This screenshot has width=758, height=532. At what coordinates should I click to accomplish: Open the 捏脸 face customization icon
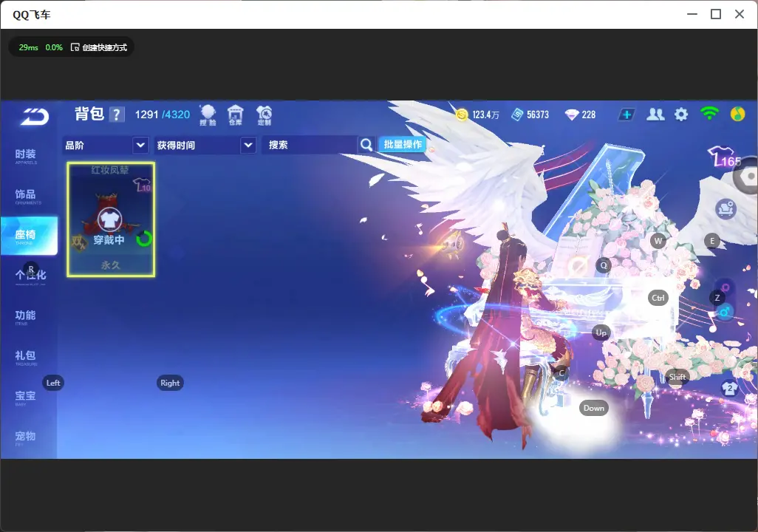(x=208, y=115)
